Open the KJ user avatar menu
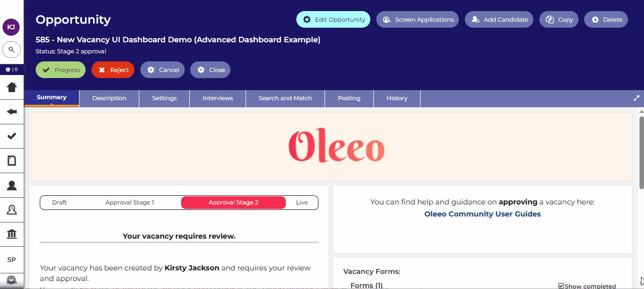The width and height of the screenshot is (644, 289). tap(11, 27)
